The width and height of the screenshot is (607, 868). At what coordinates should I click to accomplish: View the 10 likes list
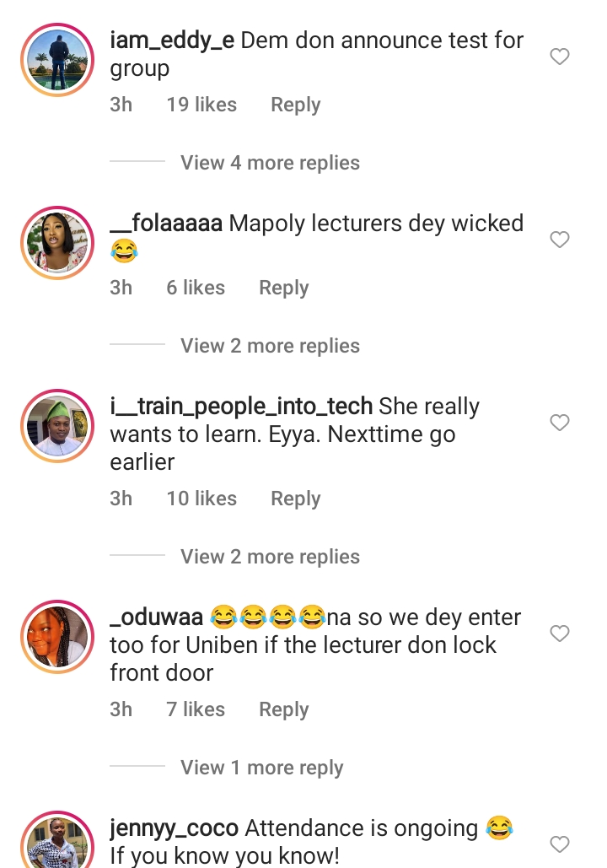(x=201, y=499)
